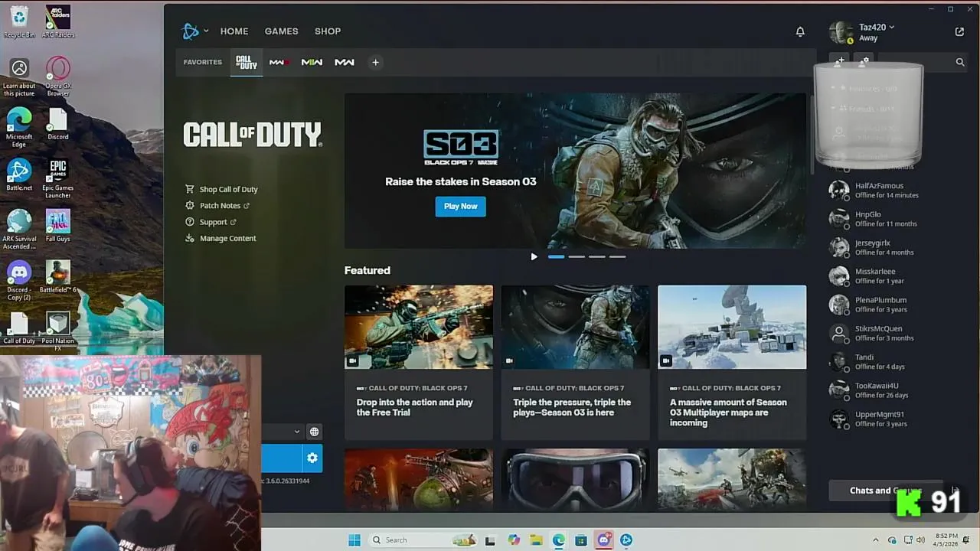Image resolution: width=980 pixels, height=551 pixels.
Task: Open Recycle Bin desktop icon
Action: [x=19, y=21]
